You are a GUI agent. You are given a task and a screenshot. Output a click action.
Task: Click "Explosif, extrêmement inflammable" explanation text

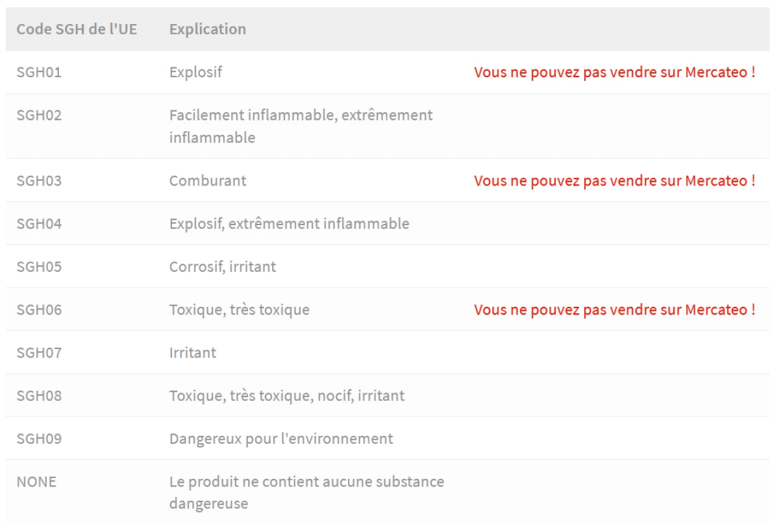point(289,224)
